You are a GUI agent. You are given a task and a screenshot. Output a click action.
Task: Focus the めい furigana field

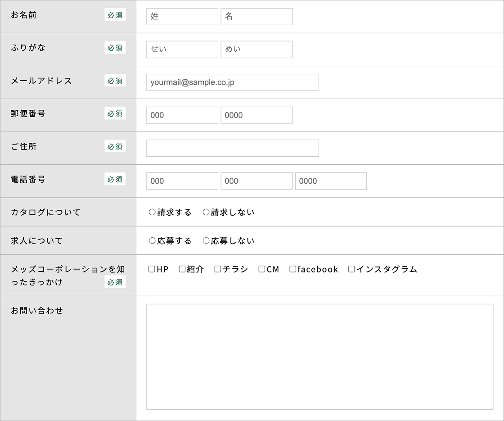click(x=256, y=50)
